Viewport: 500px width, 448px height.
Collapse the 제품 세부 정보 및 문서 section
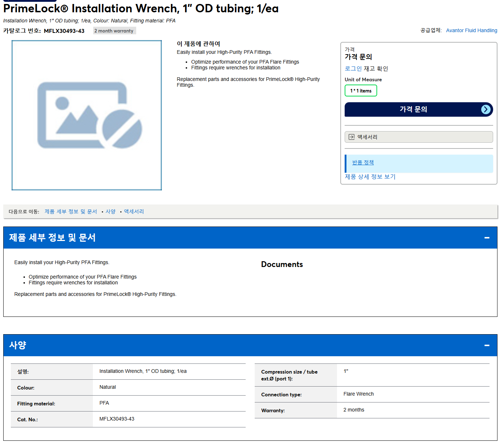[x=487, y=238]
